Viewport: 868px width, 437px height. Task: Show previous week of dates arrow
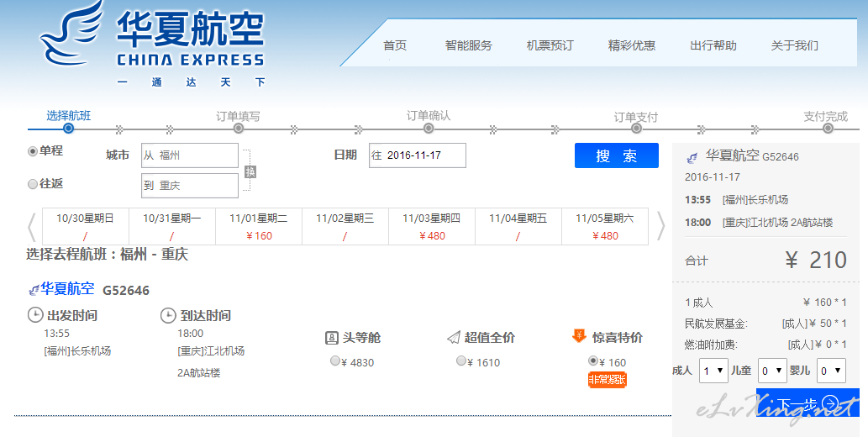point(32,227)
